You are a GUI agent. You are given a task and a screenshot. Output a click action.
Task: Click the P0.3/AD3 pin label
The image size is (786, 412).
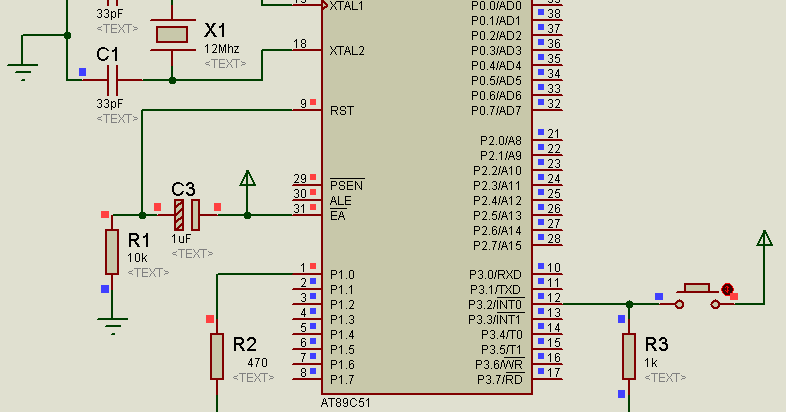pyautogui.click(x=496, y=51)
